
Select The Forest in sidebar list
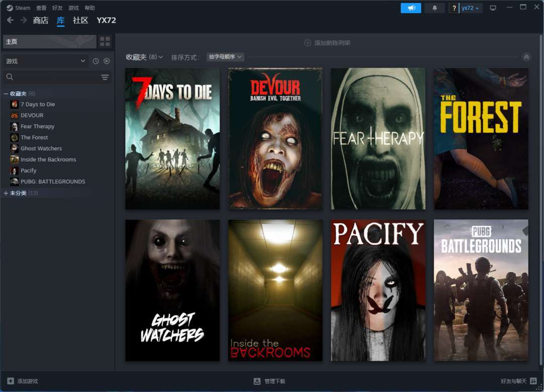(x=34, y=137)
